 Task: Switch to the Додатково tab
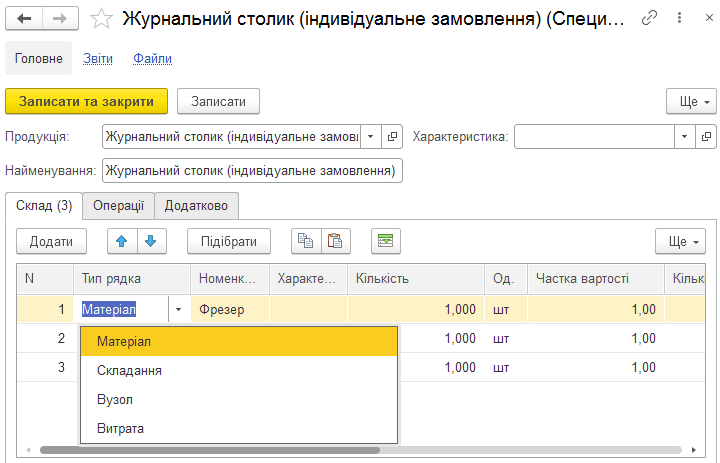click(x=197, y=205)
